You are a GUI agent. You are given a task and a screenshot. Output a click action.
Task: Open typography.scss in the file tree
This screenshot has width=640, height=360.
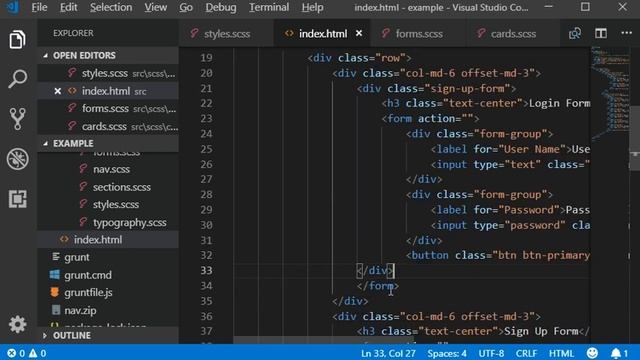tap(108, 222)
